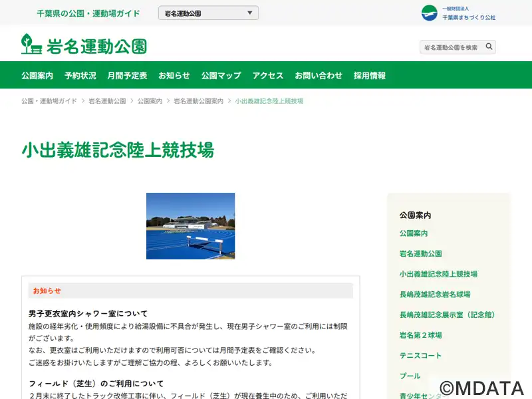532x399 pixels.
Task: Open the 岩名運動公園 park selector dropdown
Action: (208, 13)
